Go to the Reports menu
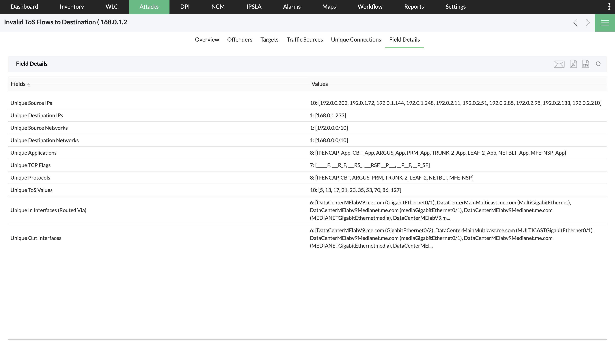This screenshot has height=364, width=615. (414, 7)
